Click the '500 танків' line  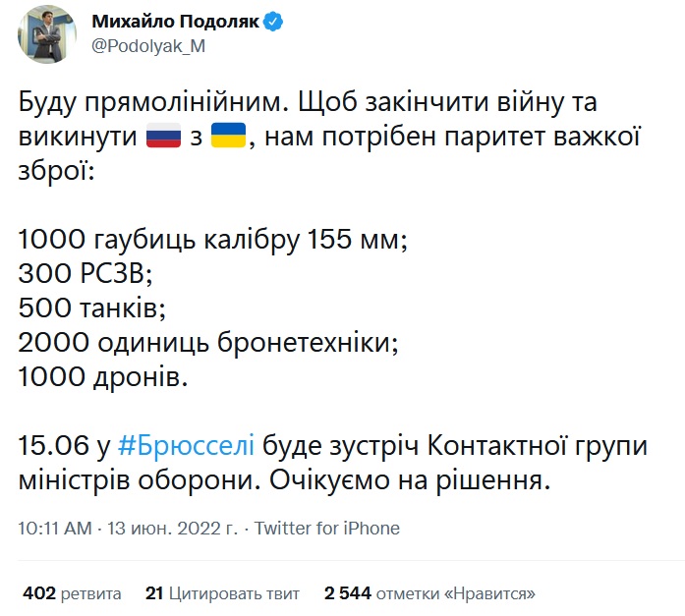pos(91,308)
